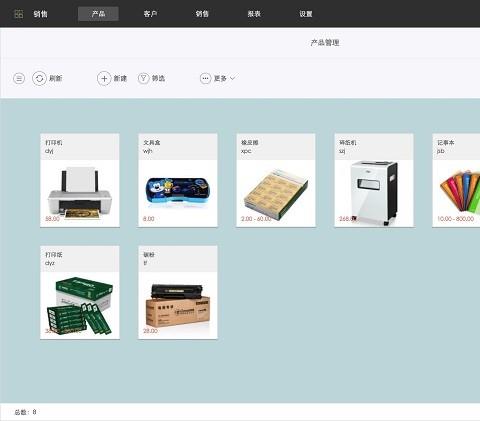Open the 橡皮擦 eraser product image
This screenshot has height=421, width=480.
coord(276,195)
